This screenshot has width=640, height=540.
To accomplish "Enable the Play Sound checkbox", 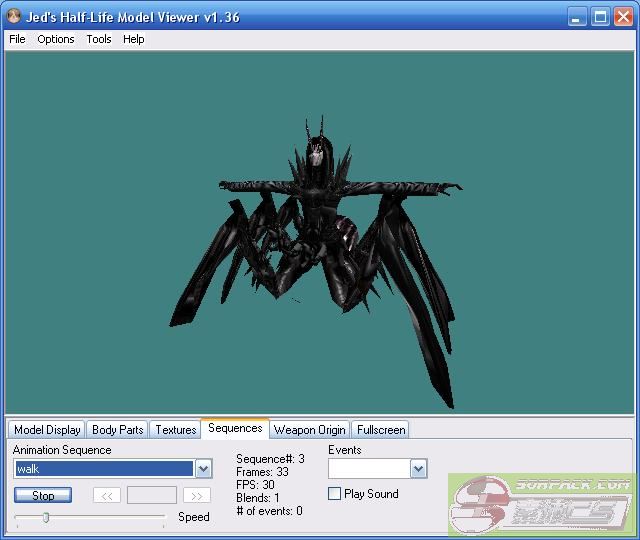I will (334, 493).
